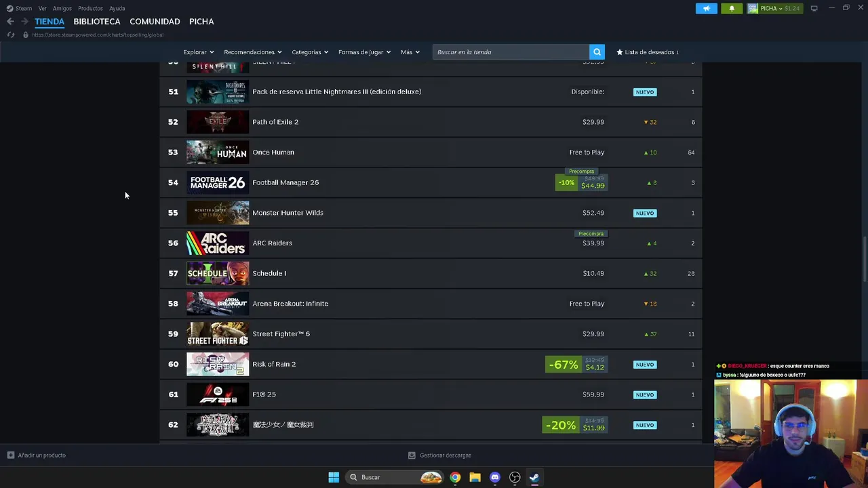
Task: Open Discord from the taskbar
Action: pyautogui.click(x=495, y=477)
